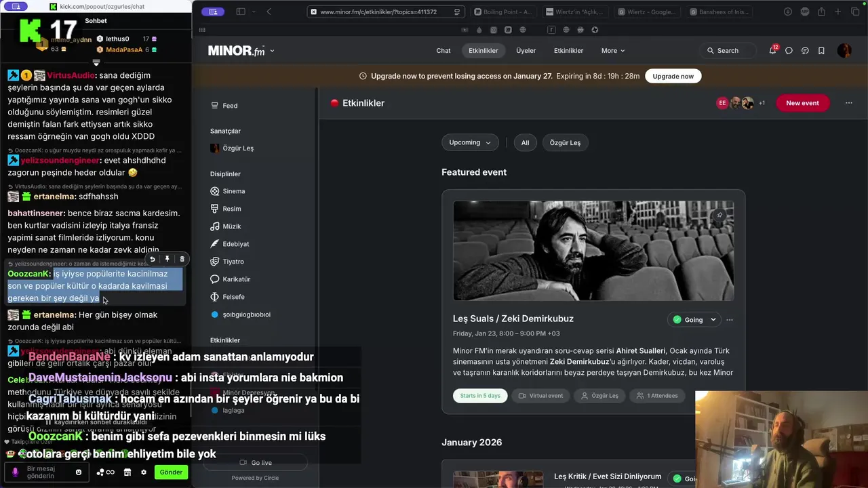This screenshot has width=868, height=488.
Task: Open the emoji picker in Kick chat
Action: [x=79, y=472]
